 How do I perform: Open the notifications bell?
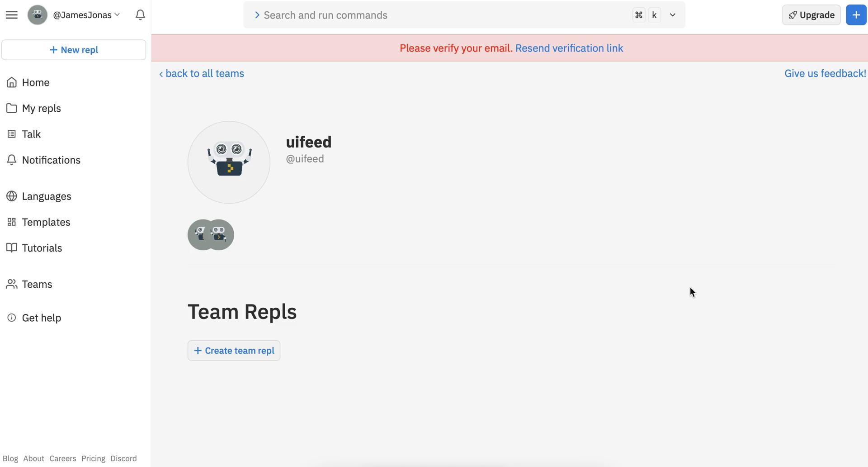tap(140, 14)
